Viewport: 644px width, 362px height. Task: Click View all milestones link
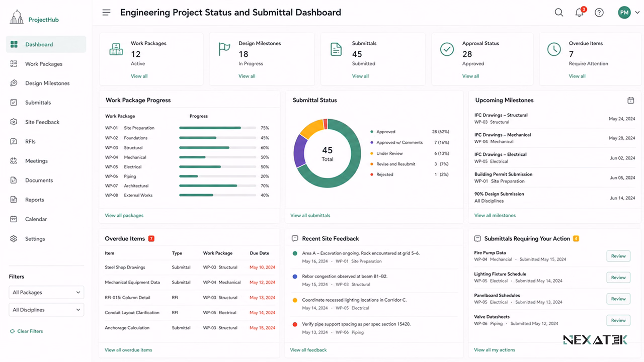pos(495,216)
